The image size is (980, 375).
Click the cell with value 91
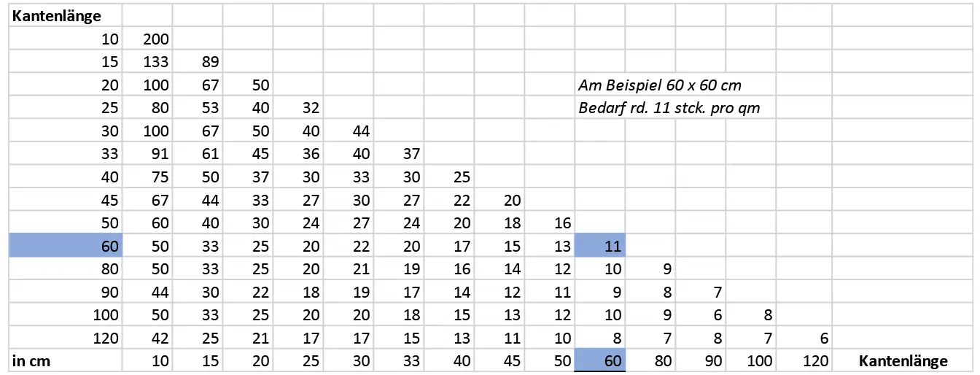[x=147, y=154]
